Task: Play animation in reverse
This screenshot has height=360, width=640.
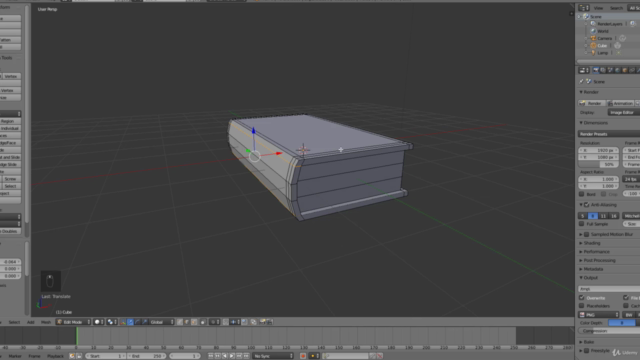Action: (x=224, y=356)
